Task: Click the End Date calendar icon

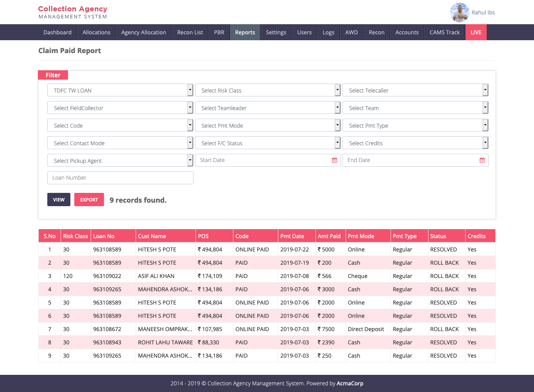Action: click(482, 160)
